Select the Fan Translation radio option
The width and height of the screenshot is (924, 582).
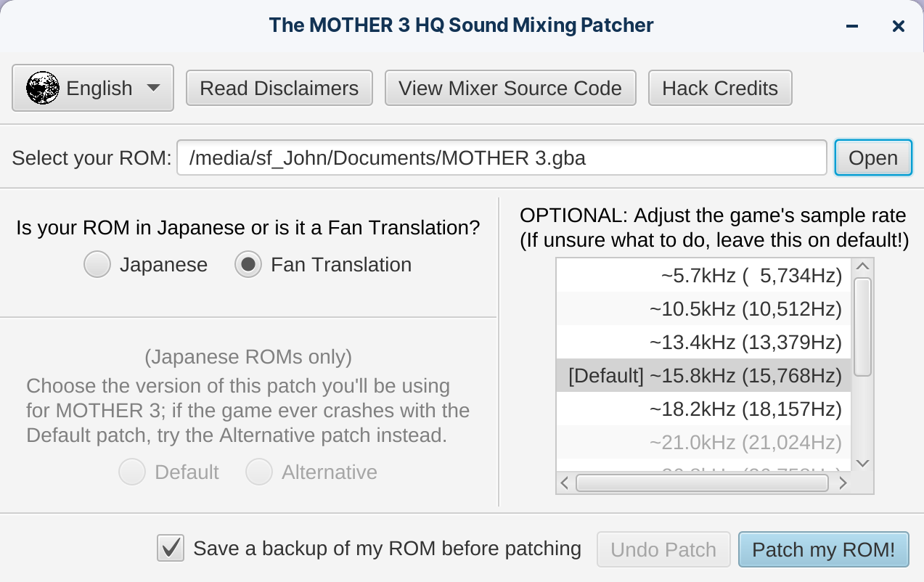(x=248, y=265)
